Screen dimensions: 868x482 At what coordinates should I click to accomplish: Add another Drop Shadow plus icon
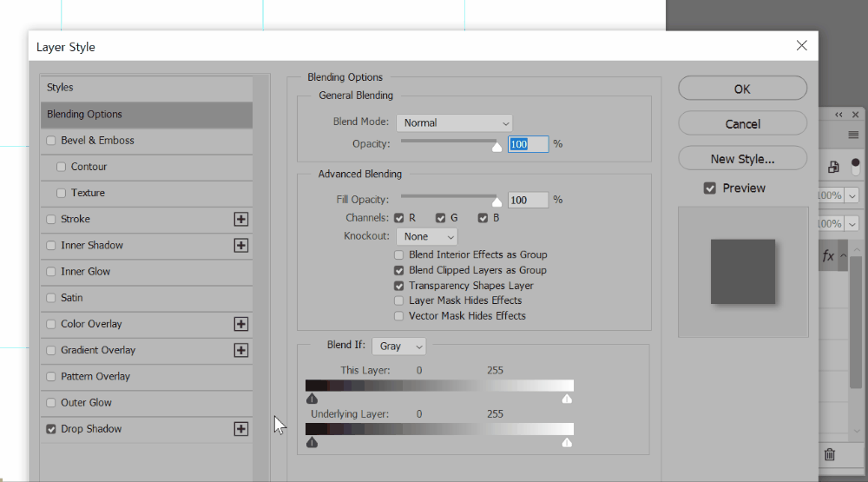240,429
